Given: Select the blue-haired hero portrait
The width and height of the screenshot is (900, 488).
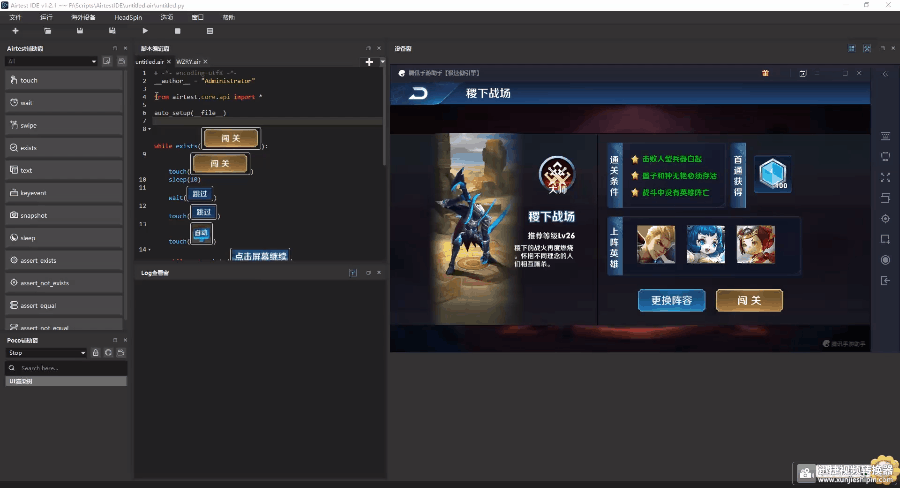Looking at the screenshot, I should click(706, 245).
